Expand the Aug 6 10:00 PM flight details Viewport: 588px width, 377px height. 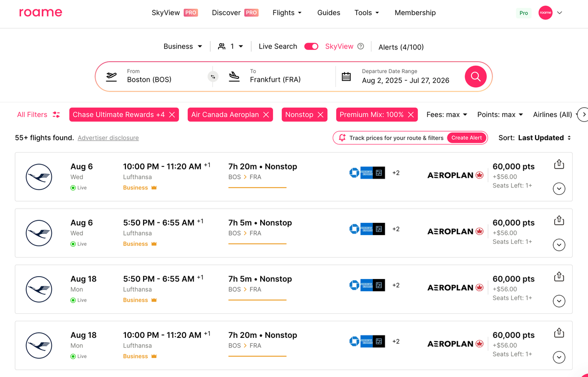559,188
